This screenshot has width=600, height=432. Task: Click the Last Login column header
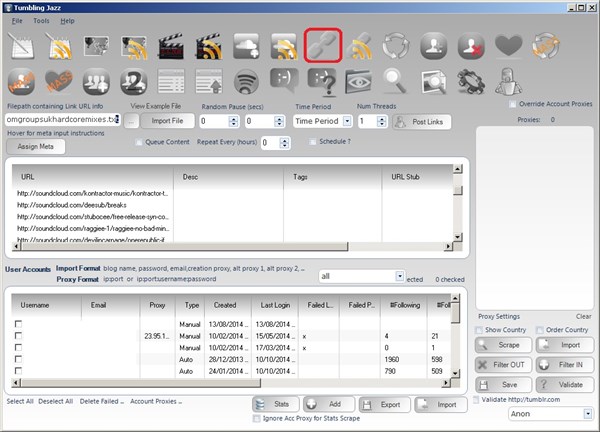[x=275, y=305]
